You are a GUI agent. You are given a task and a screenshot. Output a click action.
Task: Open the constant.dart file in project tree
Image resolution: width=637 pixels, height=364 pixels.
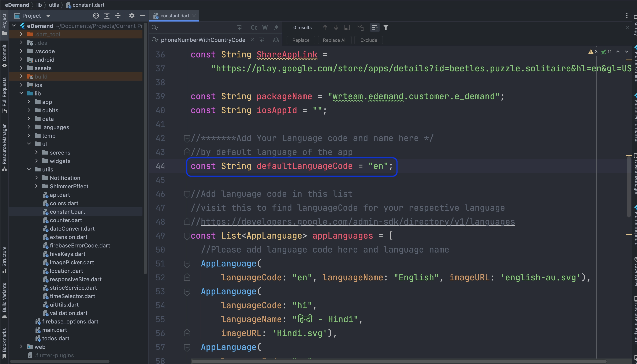point(67,212)
